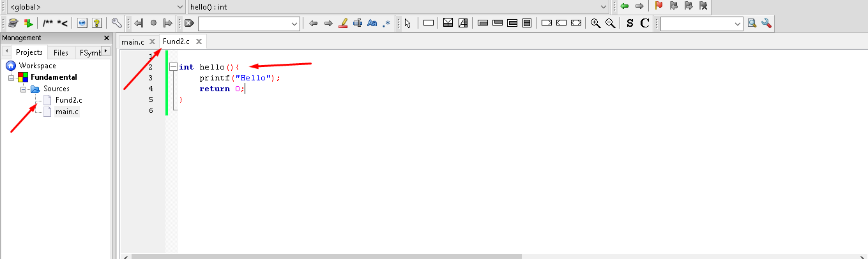Open Fund2.c in the project tree
The height and width of the screenshot is (259, 868).
coord(68,100)
